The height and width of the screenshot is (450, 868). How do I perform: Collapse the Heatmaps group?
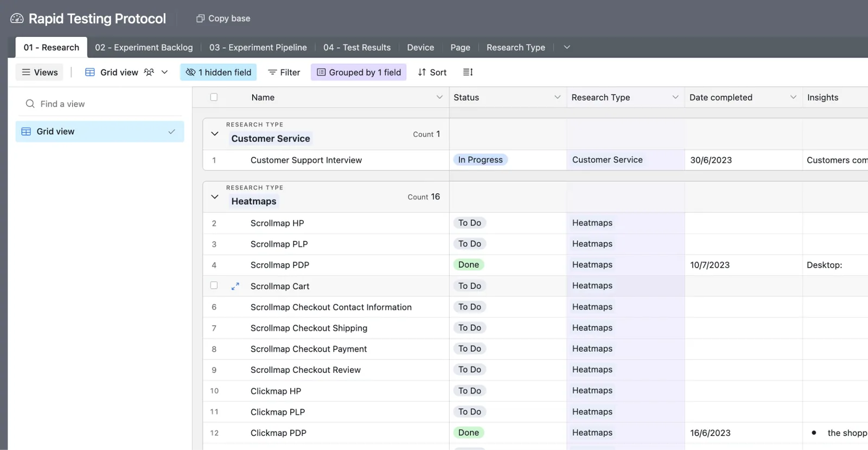coord(215,197)
